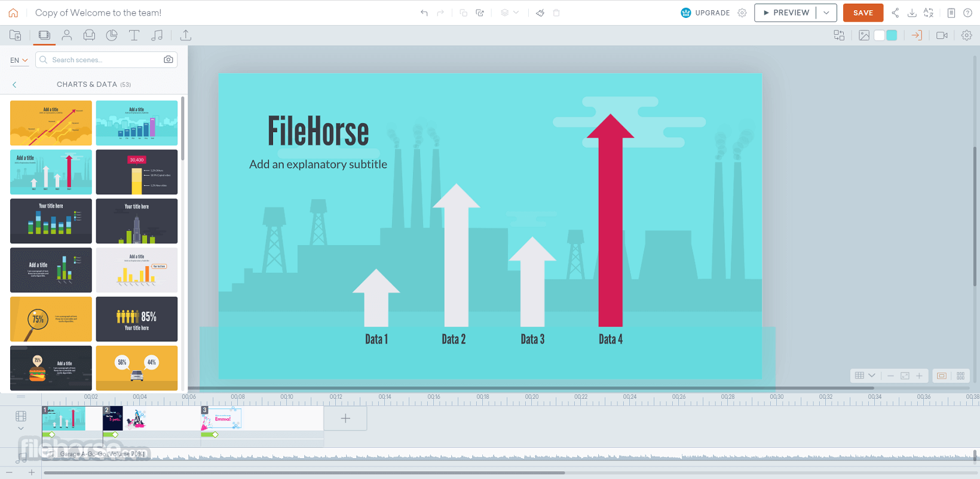The width and height of the screenshot is (980, 479).
Task: Add a new scene to timeline
Action: tap(345, 419)
